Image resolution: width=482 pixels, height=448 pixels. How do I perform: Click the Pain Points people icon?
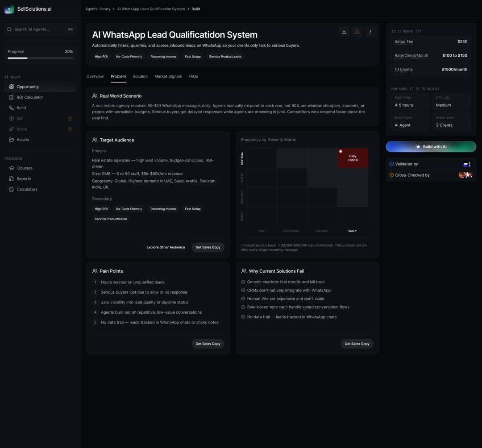click(95, 271)
